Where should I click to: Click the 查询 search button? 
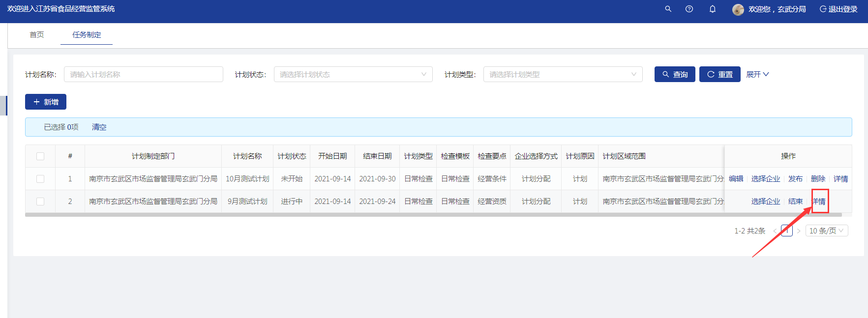pyautogui.click(x=675, y=74)
